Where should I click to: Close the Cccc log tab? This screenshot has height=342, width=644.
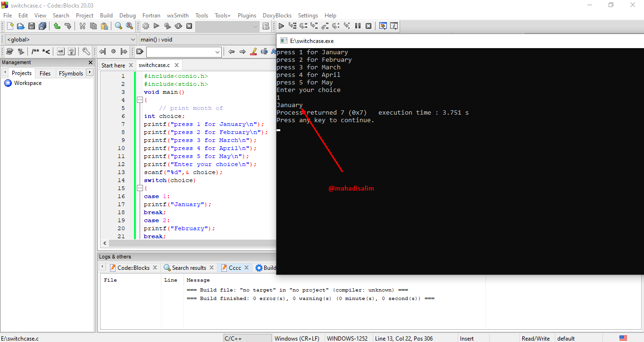pos(247,267)
